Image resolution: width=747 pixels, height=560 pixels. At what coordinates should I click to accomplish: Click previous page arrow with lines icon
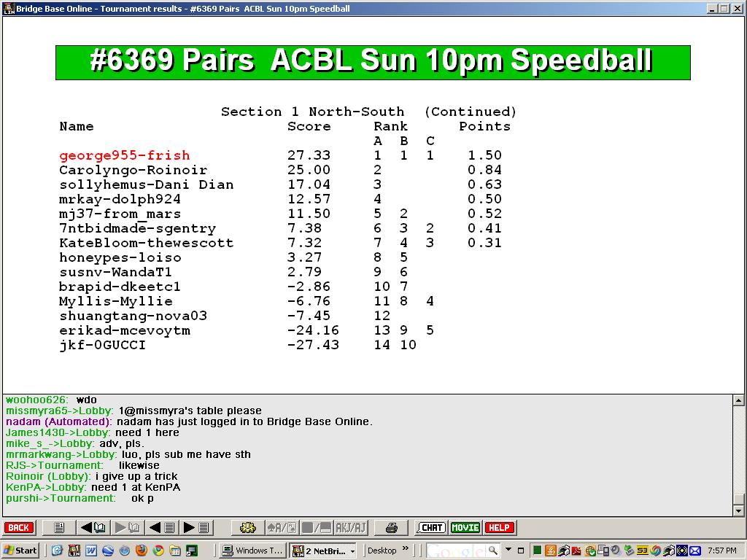point(162,528)
